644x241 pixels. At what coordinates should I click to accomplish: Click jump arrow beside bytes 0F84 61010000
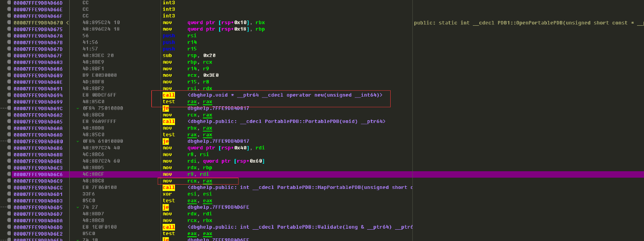click(78, 141)
